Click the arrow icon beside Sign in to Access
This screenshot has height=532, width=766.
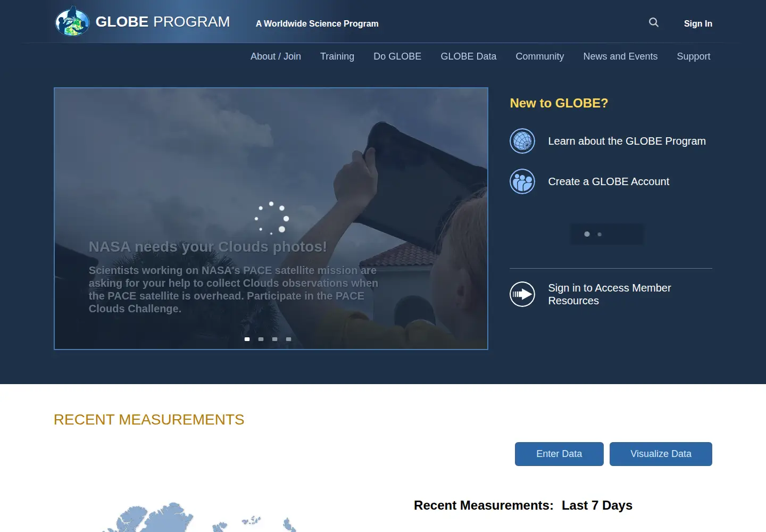point(522,294)
